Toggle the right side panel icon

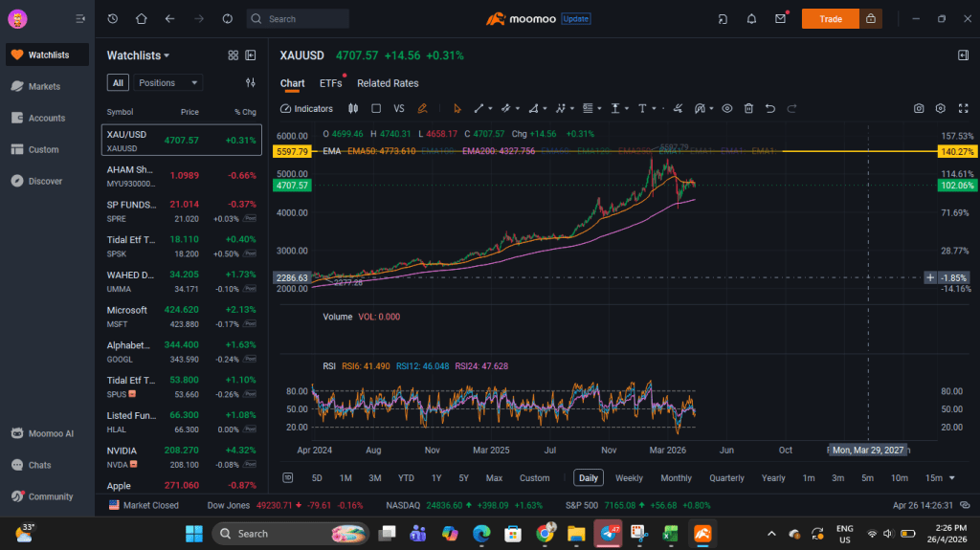(x=963, y=55)
